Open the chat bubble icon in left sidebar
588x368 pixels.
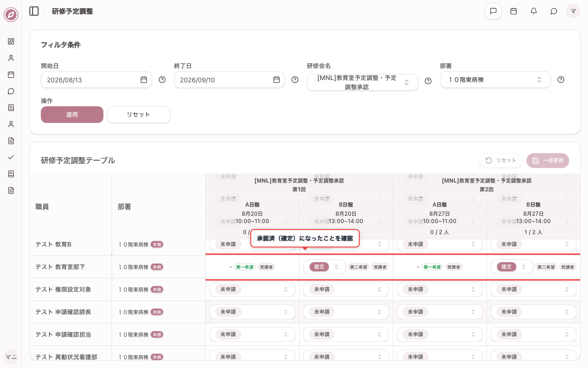[11, 91]
